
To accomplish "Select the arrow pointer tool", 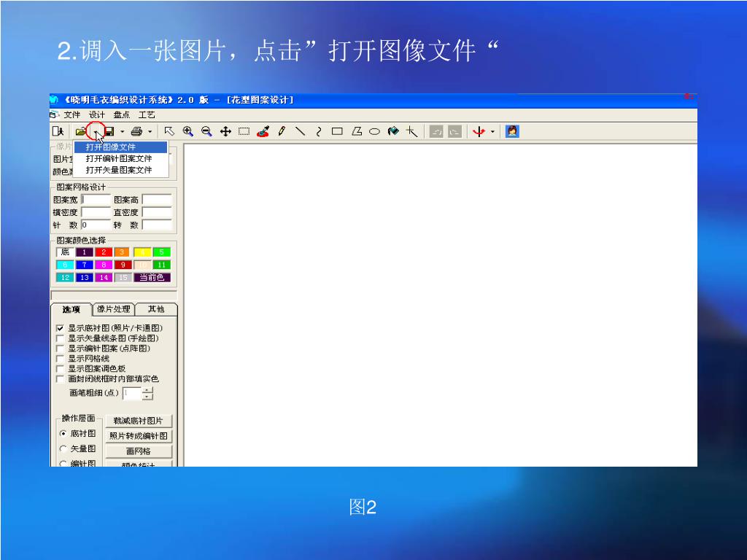I will click(169, 131).
